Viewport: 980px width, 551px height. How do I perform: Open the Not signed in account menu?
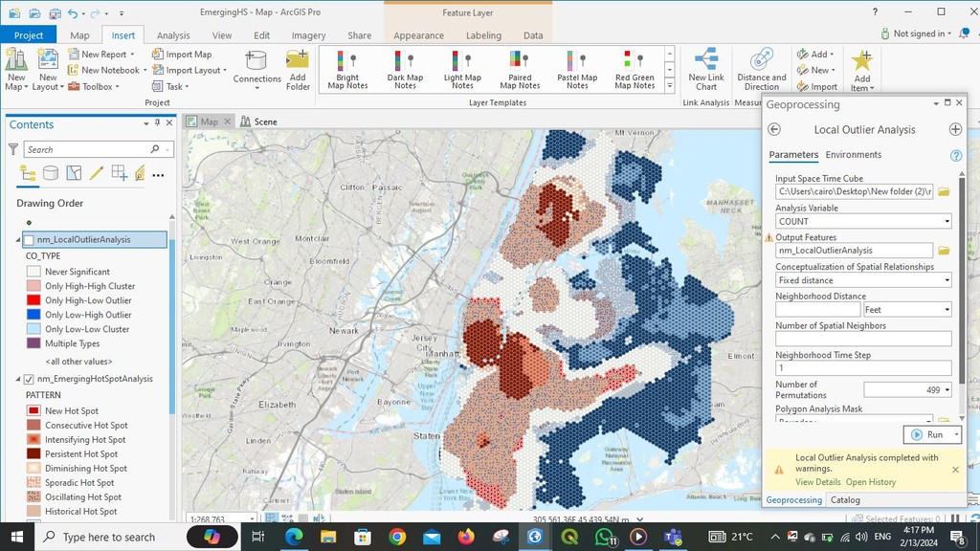(x=916, y=33)
